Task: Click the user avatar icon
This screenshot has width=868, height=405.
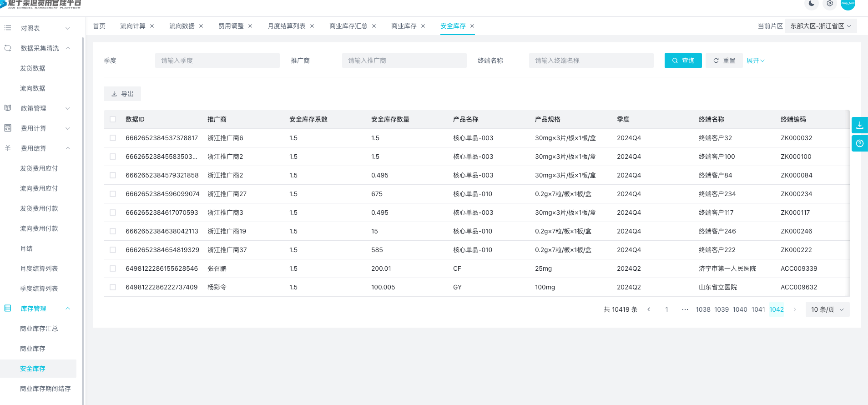Action: [x=848, y=4]
